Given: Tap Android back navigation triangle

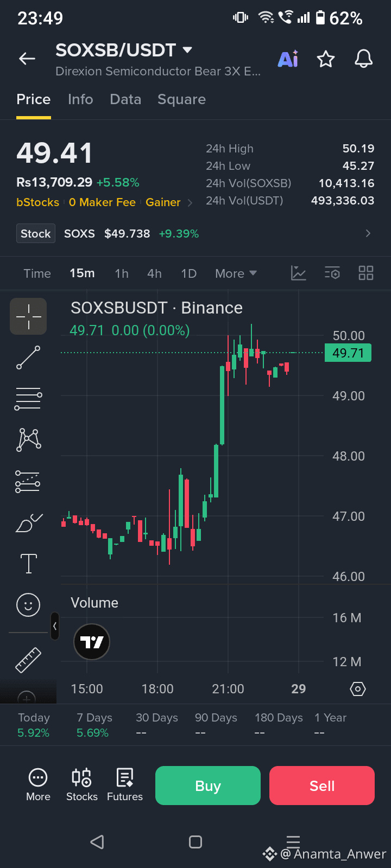Looking at the screenshot, I should pyautogui.click(x=97, y=842).
